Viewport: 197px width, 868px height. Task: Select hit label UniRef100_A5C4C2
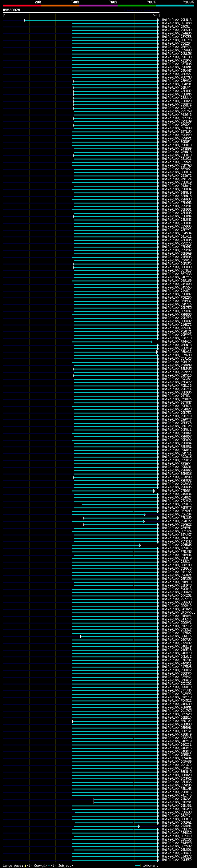coord(176,382)
